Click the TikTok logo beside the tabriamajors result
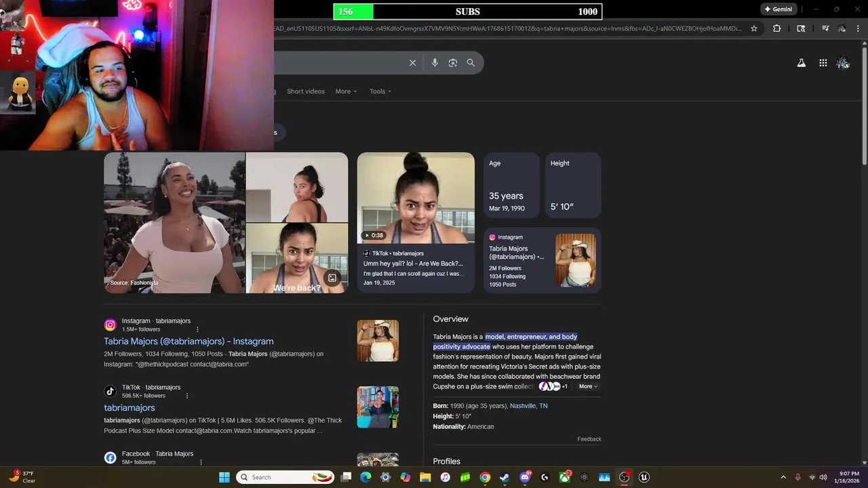This screenshot has width=868, height=488. pos(110,391)
